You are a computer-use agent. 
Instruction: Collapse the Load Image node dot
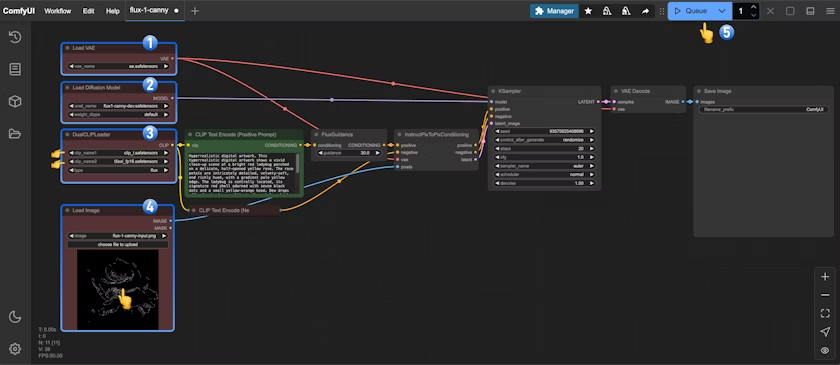tap(68, 211)
